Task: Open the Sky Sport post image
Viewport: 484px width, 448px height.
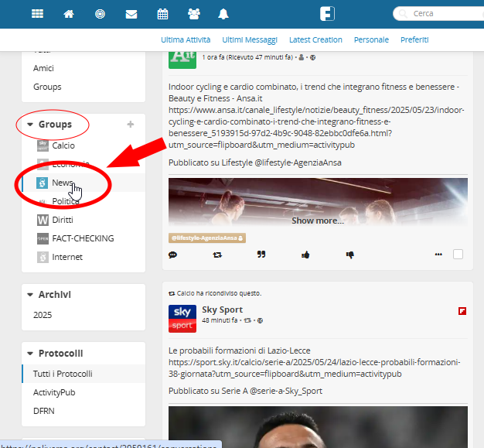Action: 318,427
